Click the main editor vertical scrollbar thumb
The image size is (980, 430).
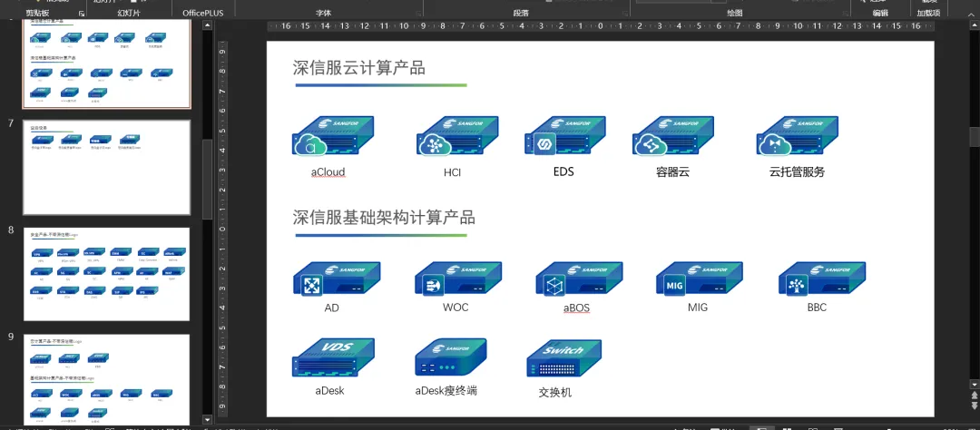point(975,136)
